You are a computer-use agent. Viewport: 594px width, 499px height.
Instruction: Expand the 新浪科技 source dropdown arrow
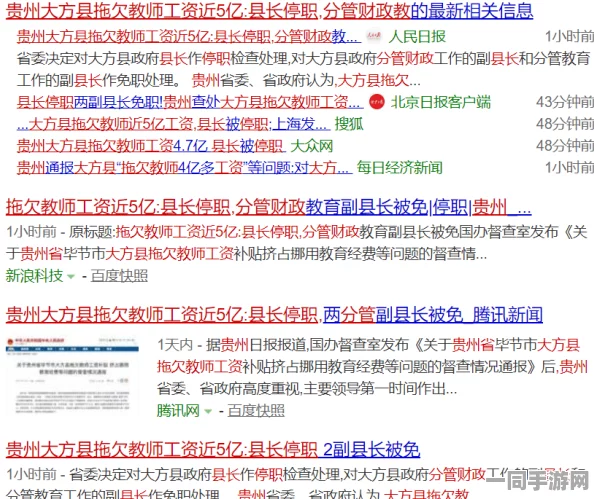tap(71, 277)
